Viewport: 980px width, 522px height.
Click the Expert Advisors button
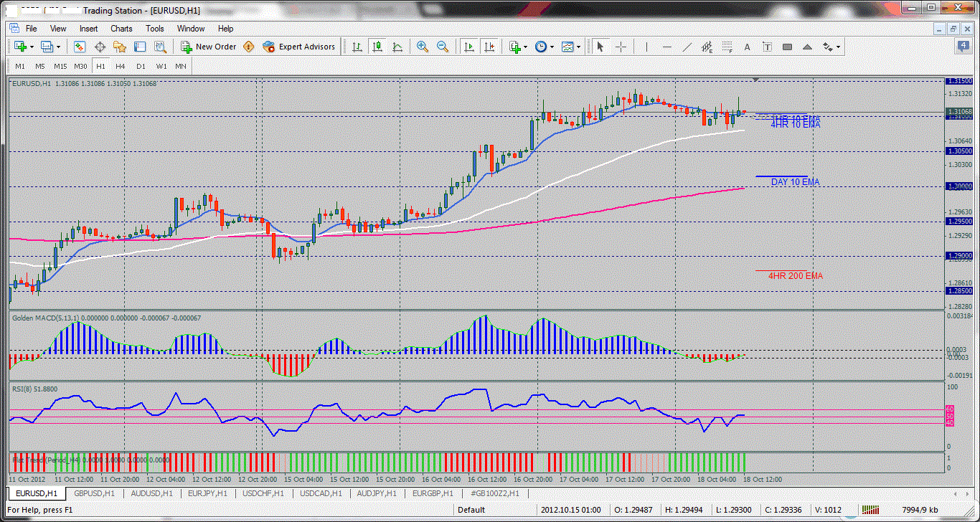(299, 47)
